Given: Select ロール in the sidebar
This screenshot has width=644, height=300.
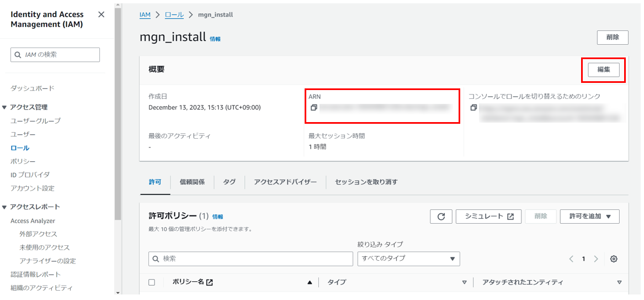Looking at the screenshot, I should (20, 148).
